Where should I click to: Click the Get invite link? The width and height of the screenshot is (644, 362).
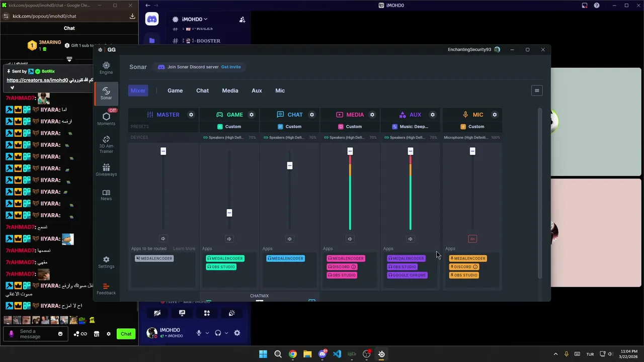[231, 67]
